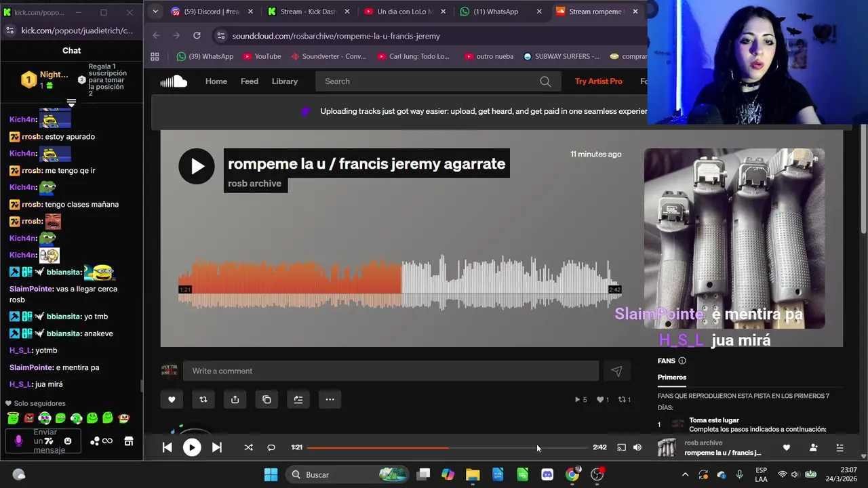The width and height of the screenshot is (868, 488).
Task: Open the rosb archive artist link
Action: tap(254, 183)
